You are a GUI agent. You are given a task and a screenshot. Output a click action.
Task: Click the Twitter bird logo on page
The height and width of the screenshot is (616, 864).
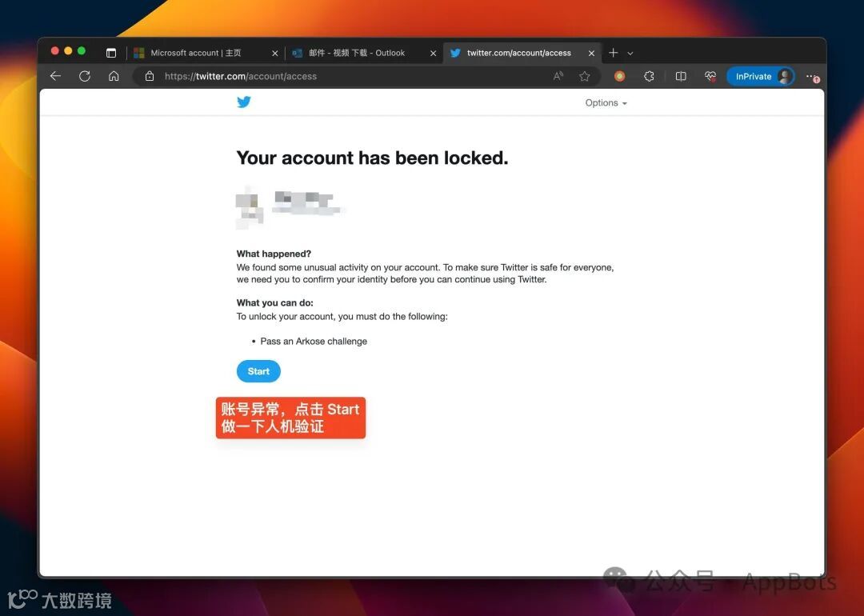point(243,102)
